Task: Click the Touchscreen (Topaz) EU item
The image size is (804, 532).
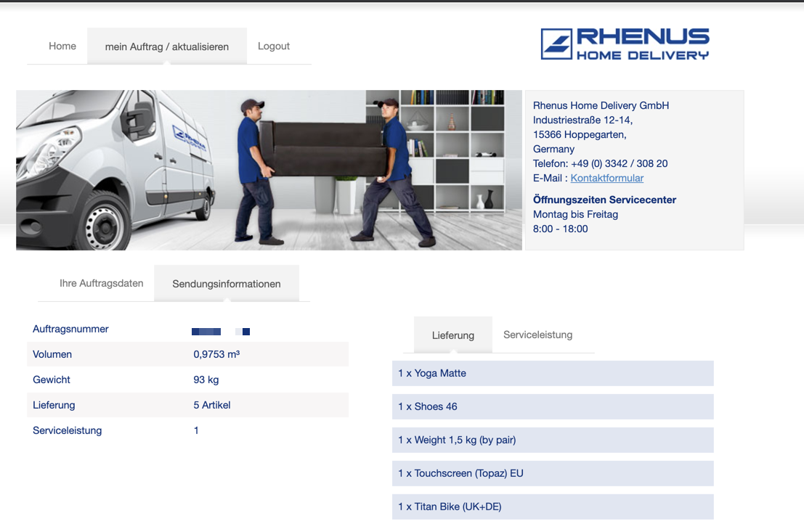Action: point(552,473)
